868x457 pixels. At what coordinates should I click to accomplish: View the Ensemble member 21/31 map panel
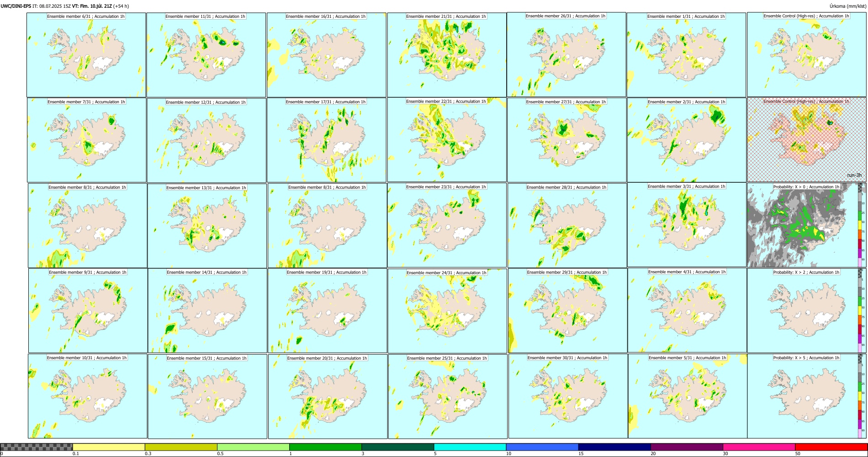pos(447,55)
